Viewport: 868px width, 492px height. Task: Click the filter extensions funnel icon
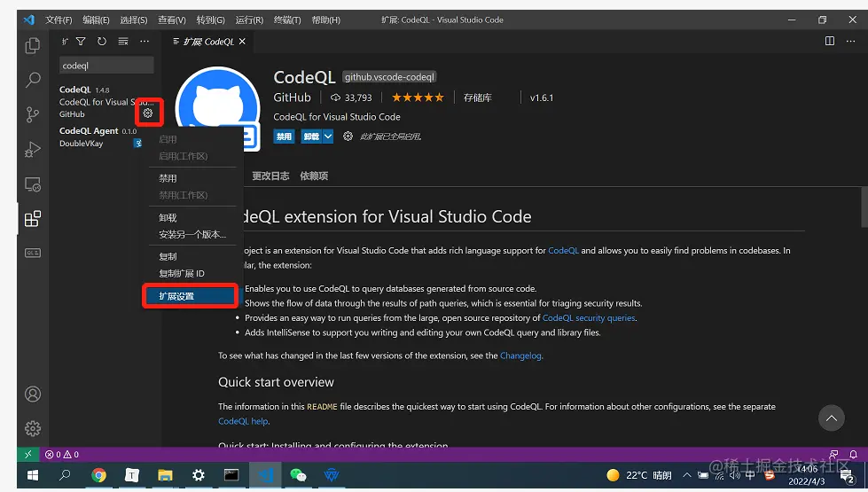81,42
